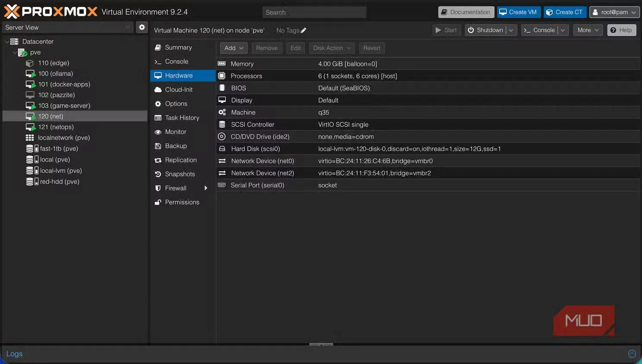The height and width of the screenshot is (364, 642).
Task: Click the edit tags pencil icon
Action: [x=304, y=30]
